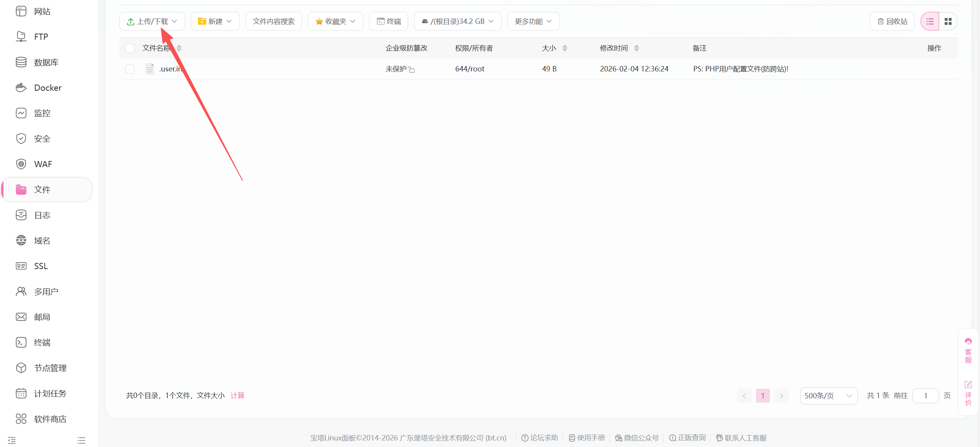The image size is (980, 447).
Task: Expand the 上传/下载 dropdown
Action: tap(152, 22)
